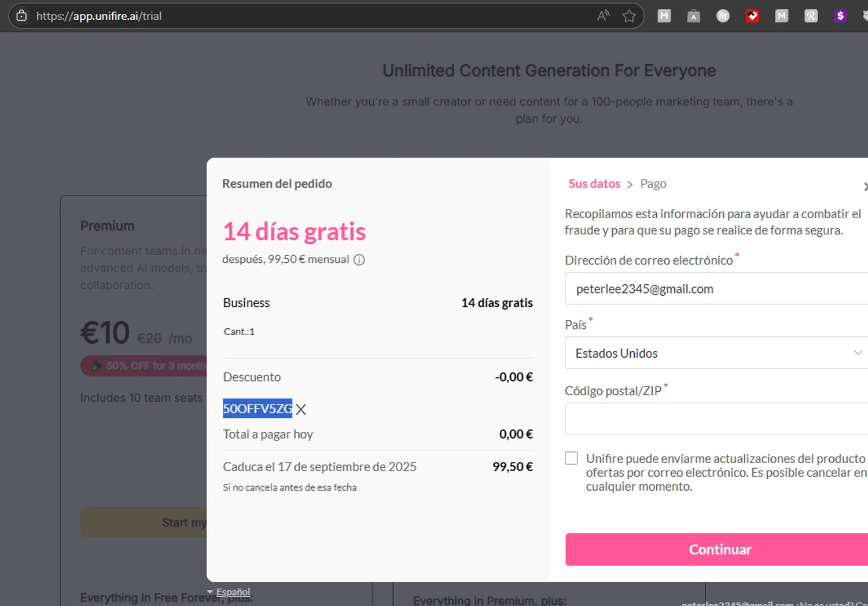This screenshot has height=606, width=868.
Task: Click the Premium plan title
Action: point(107,226)
